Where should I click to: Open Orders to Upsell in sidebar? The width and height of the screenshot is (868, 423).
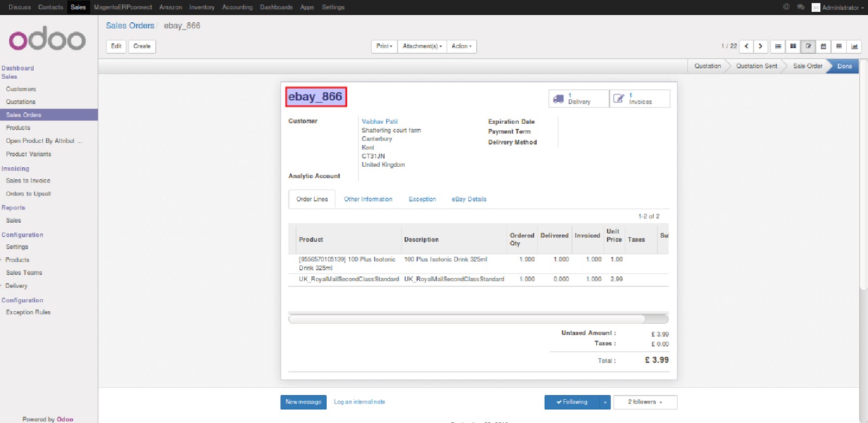point(28,194)
